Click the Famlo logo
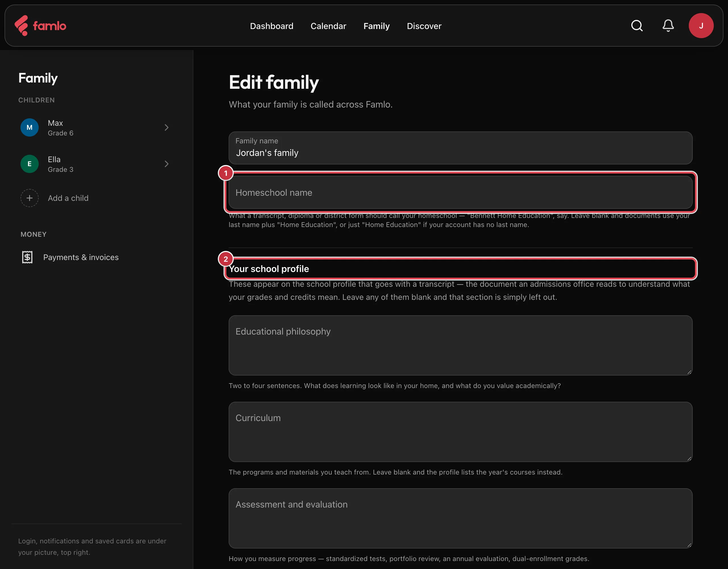The height and width of the screenshot is (569, 728). [x=40, y=26]
